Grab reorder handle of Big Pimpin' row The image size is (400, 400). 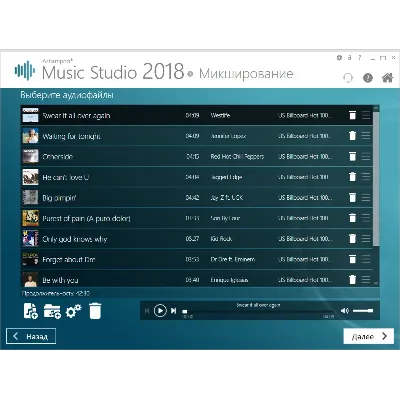(x=366, y=197)
